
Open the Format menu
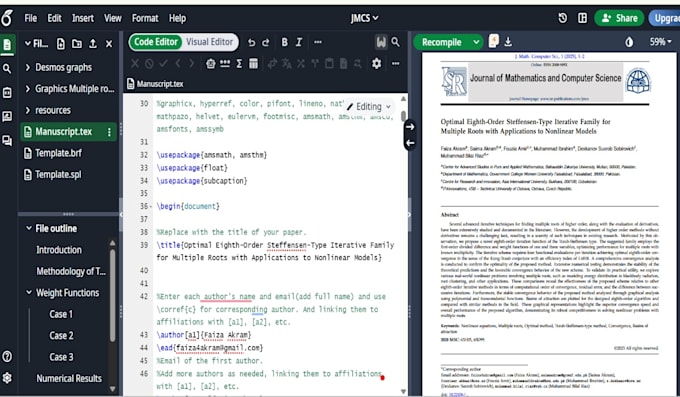(x=145, y=18)
